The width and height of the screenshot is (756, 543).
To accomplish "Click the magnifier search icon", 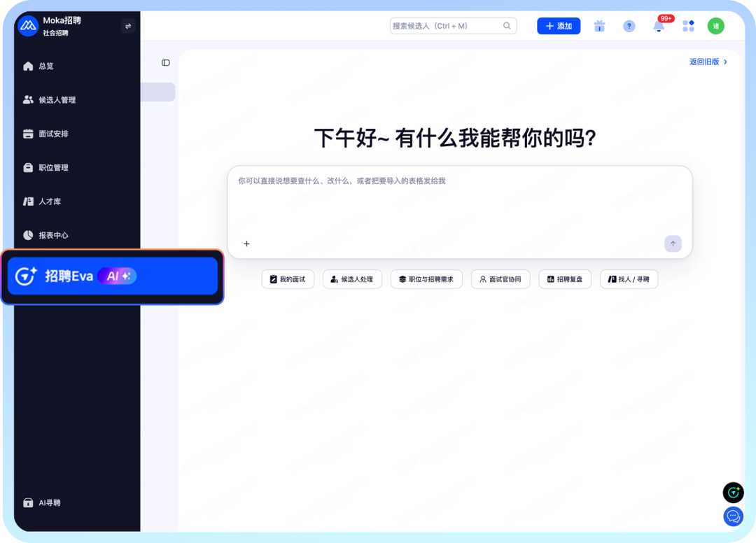I will [x=507, y=26].
